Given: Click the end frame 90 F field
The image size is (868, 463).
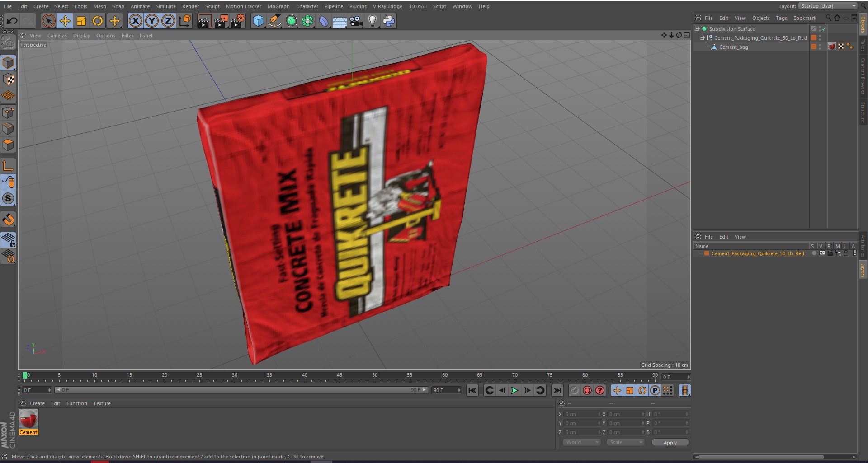Looking at the screenshot, I should [x=446, y=390].
